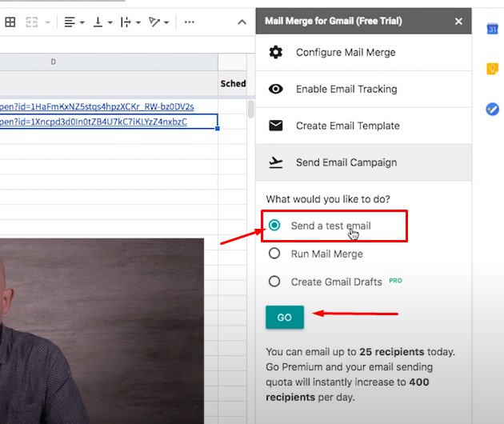Expand the horizontal align dropdown arrow
The width and height of the screenshot is (504, 424).
pyautogui.click(x=82, y=22)
